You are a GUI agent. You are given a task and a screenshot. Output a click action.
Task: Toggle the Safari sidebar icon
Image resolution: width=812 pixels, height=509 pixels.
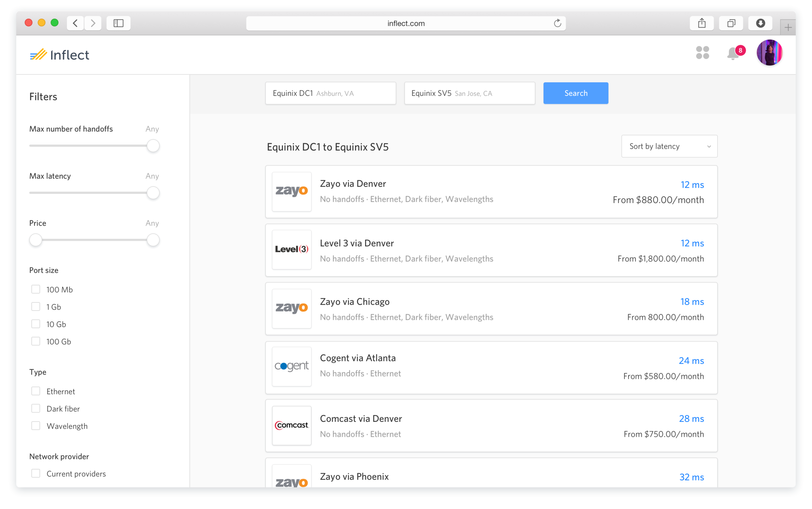119,23
